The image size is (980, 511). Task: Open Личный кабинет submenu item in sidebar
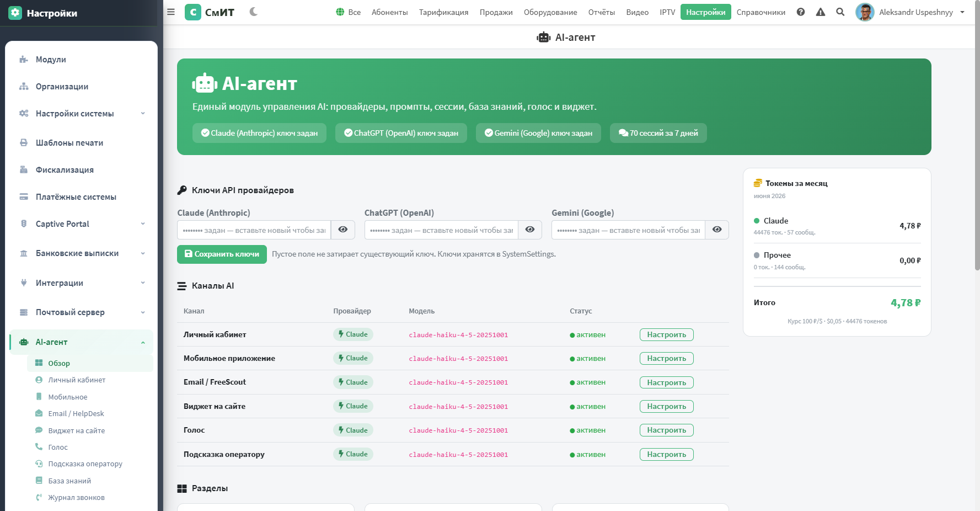point(90,380)
